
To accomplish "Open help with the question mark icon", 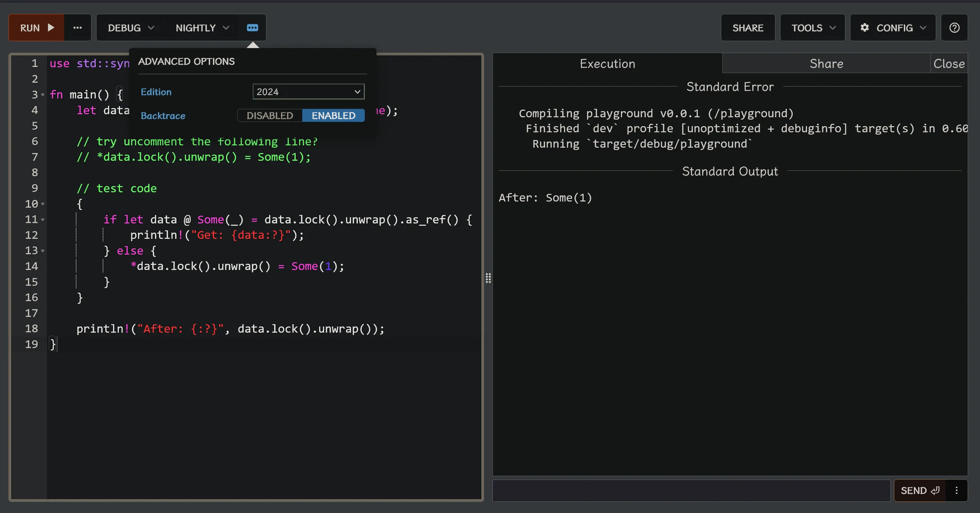I will click(x=954, y=28).
